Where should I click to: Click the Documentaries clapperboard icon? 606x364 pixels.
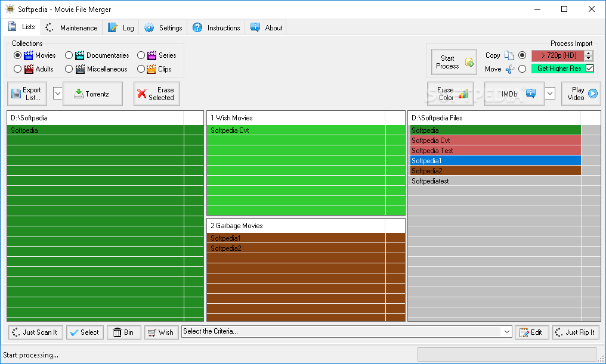(x=79, y=55)
